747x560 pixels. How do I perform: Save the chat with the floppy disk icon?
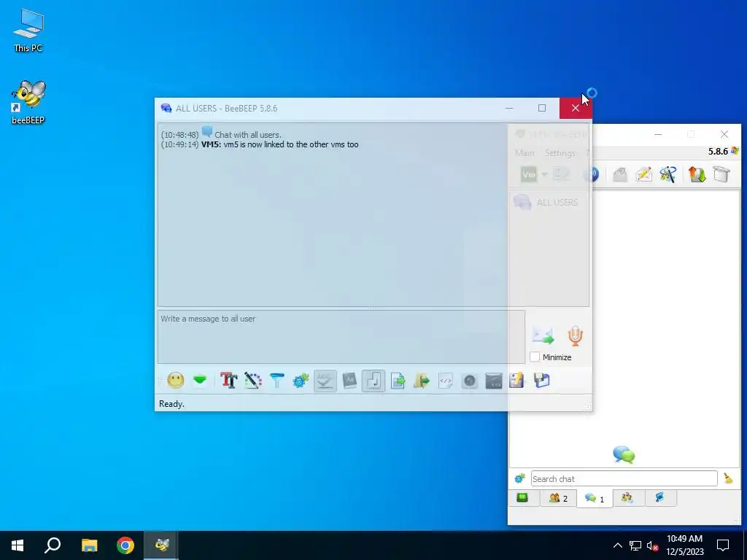[542, 380]
